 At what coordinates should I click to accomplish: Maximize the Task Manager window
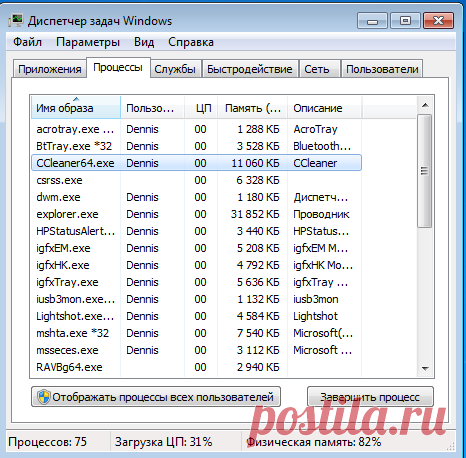click(405, 21)
